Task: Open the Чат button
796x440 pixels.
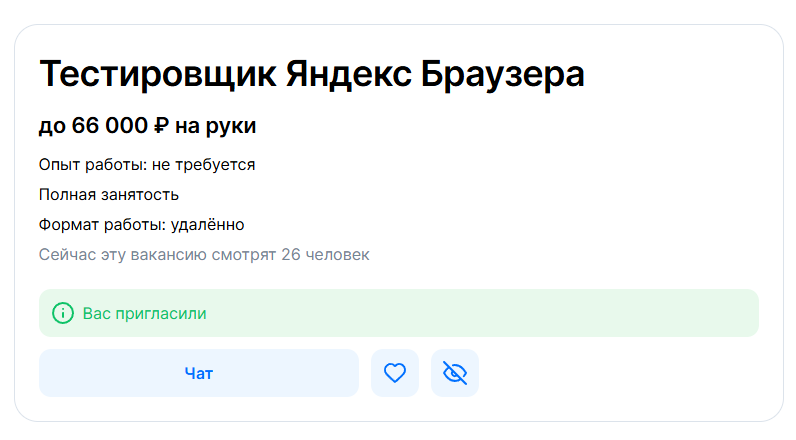Action: [199, 373]
